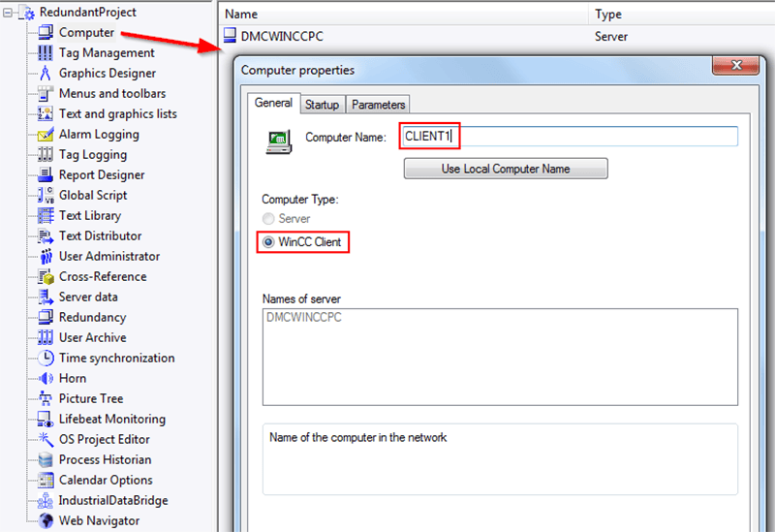Click the Text and graphics lists icon
Viewport: 775px width, 532px height.
[x=46, y=113]
